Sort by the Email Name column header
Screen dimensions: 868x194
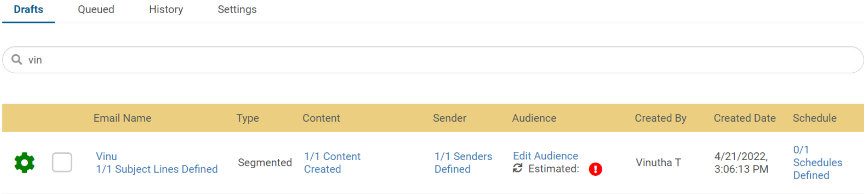point(122,118)
